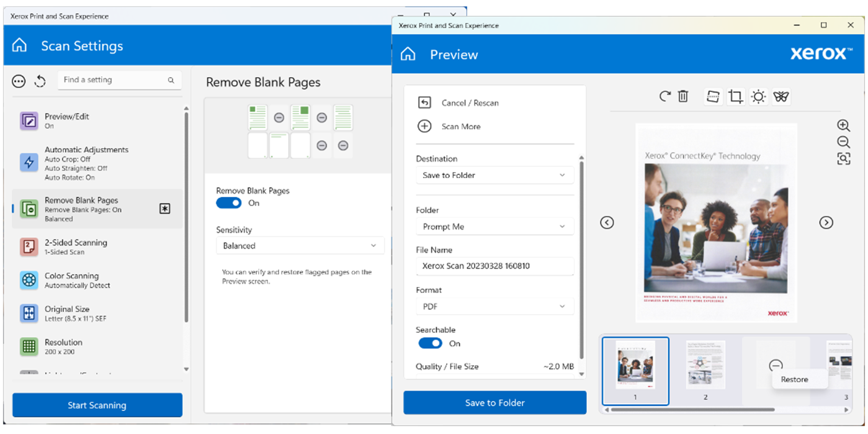Image resolution: width=868 pixels, height=434 pixels.
Task: Click Scan More
Action: (x=450, y=126)
